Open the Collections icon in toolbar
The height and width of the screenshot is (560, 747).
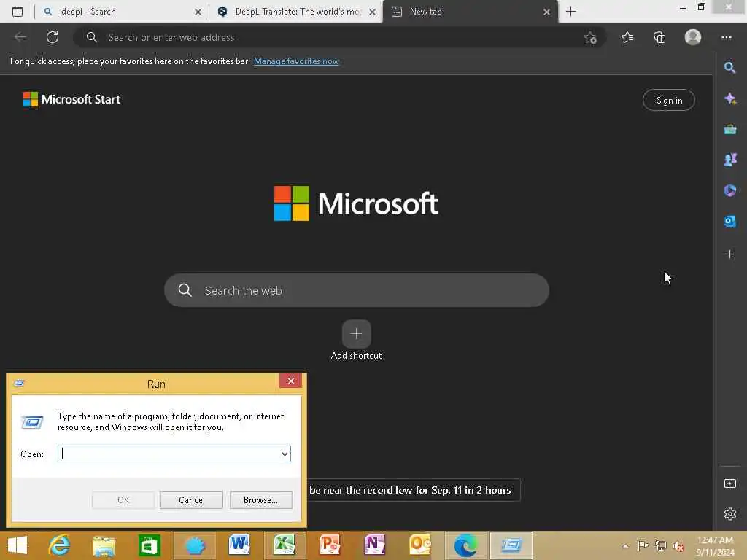click(x=659, y=37)
